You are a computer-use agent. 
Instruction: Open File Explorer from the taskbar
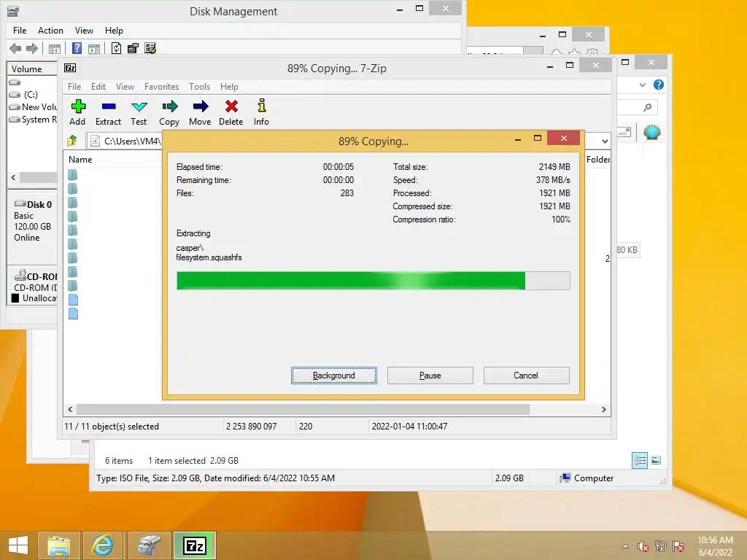click(58, 545)
